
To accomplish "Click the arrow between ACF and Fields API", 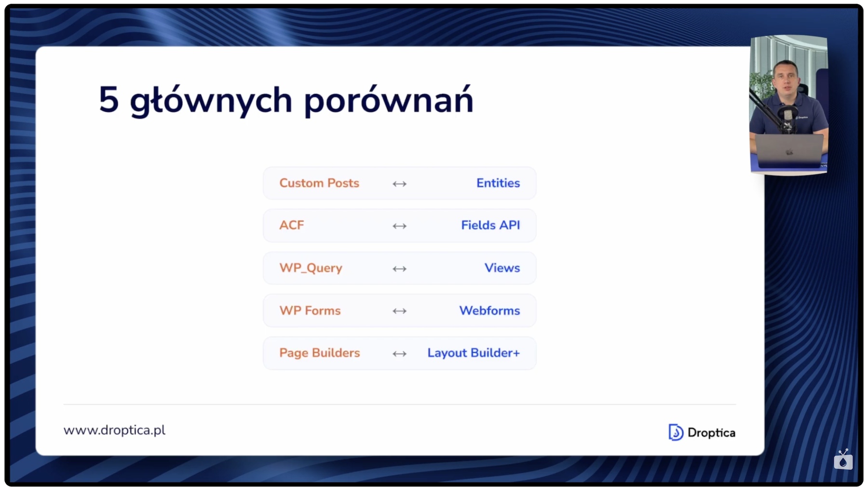I will click(400, 225).
